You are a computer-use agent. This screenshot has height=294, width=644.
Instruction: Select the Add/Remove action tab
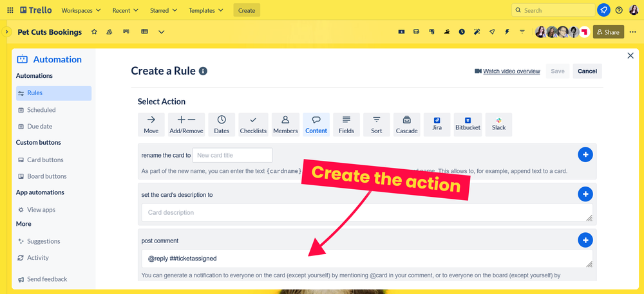coord(187,125)
